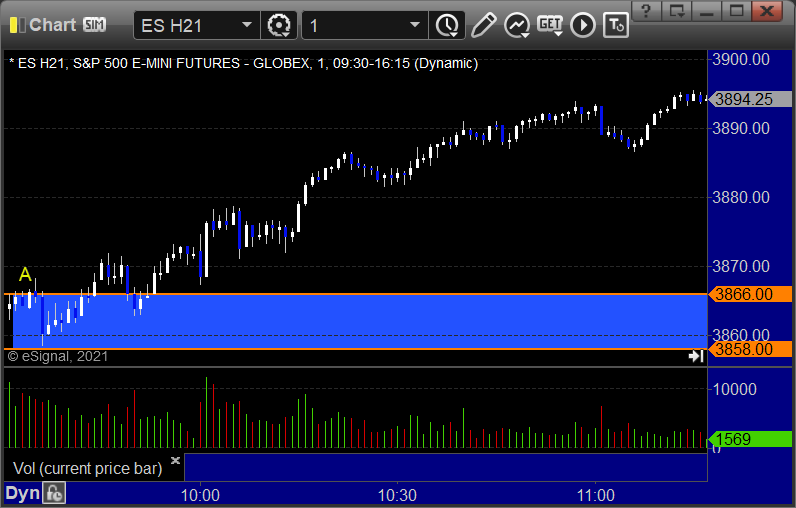Select the orange 3858.00 price label
796x508 pixels.
(x=750, y=349)
